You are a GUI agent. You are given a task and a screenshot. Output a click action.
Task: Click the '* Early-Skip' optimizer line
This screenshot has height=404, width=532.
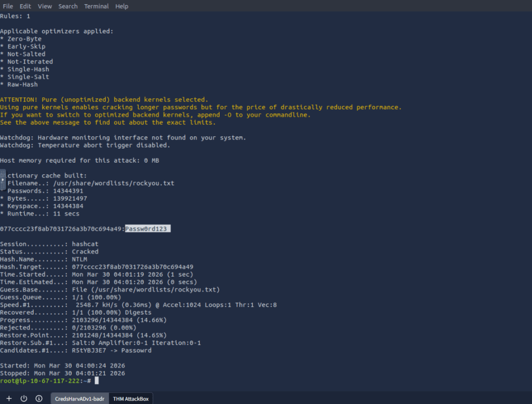click(x=23, y=46)
